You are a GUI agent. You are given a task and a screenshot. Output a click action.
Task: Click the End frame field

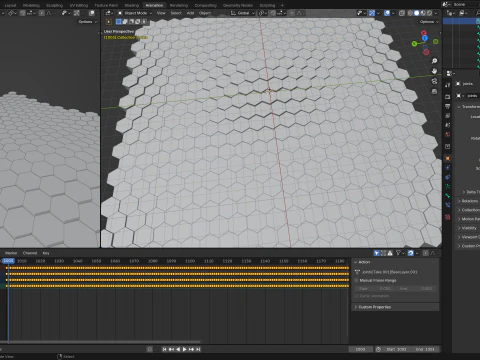425,349
